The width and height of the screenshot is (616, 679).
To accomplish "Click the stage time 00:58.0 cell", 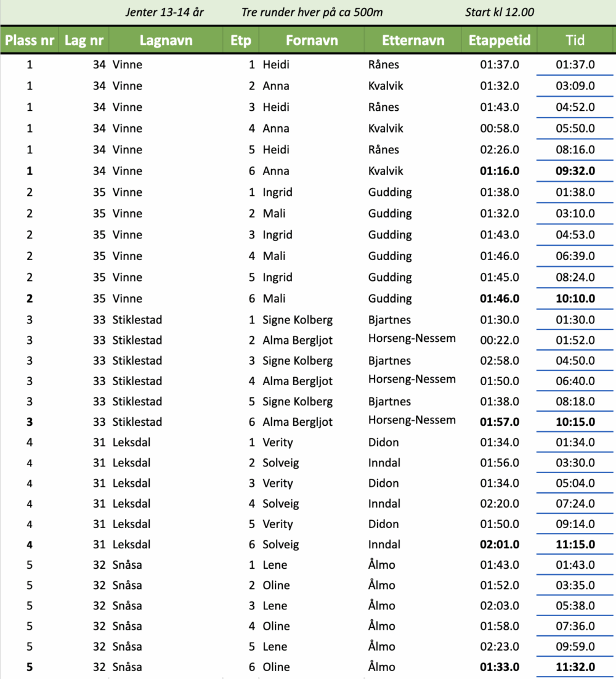I will click(x=500, y=128).
